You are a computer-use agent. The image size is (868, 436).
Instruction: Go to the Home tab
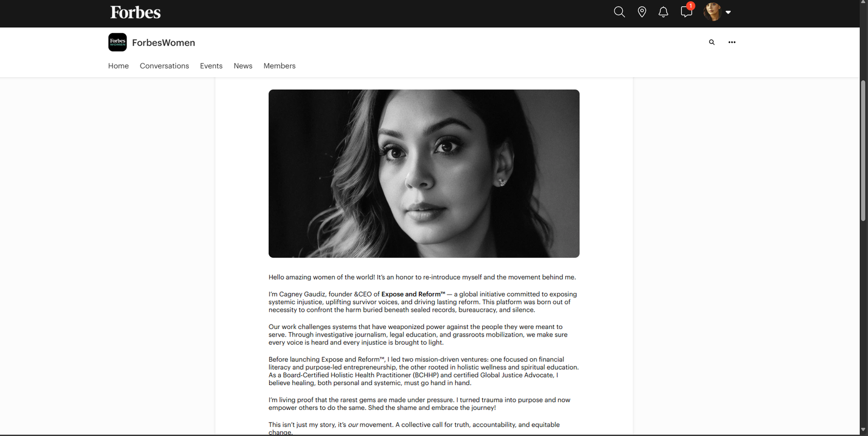[x=118, y=66]
